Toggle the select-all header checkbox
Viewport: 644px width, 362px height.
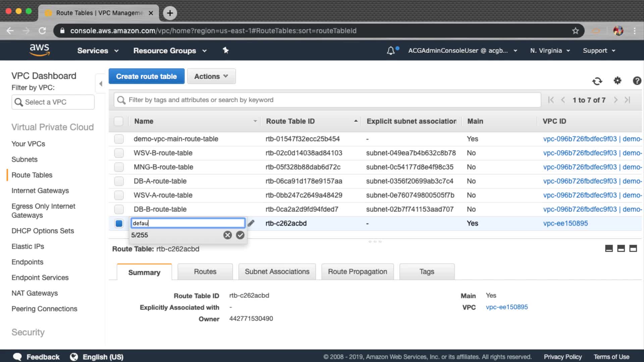(x=118, y=121)
